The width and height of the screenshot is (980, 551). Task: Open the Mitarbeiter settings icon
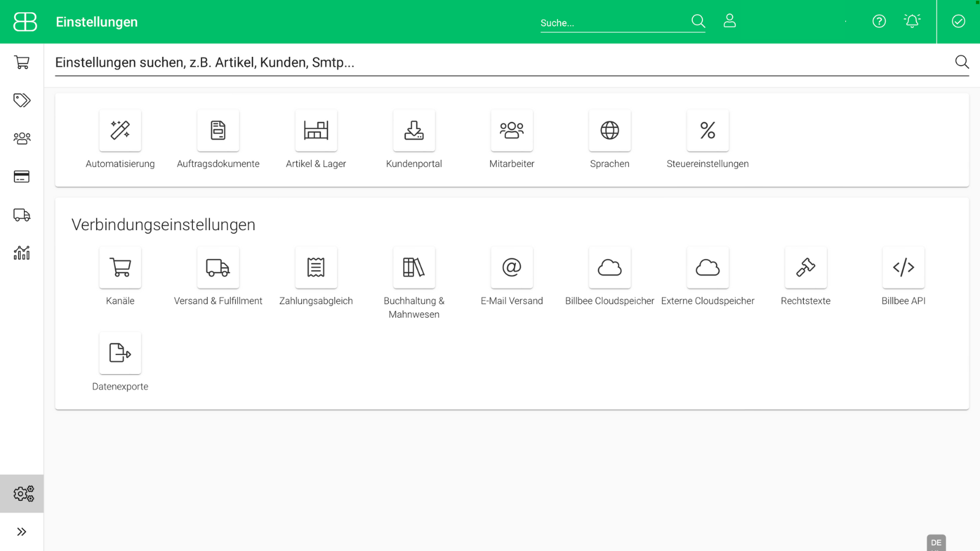[512, 130]
